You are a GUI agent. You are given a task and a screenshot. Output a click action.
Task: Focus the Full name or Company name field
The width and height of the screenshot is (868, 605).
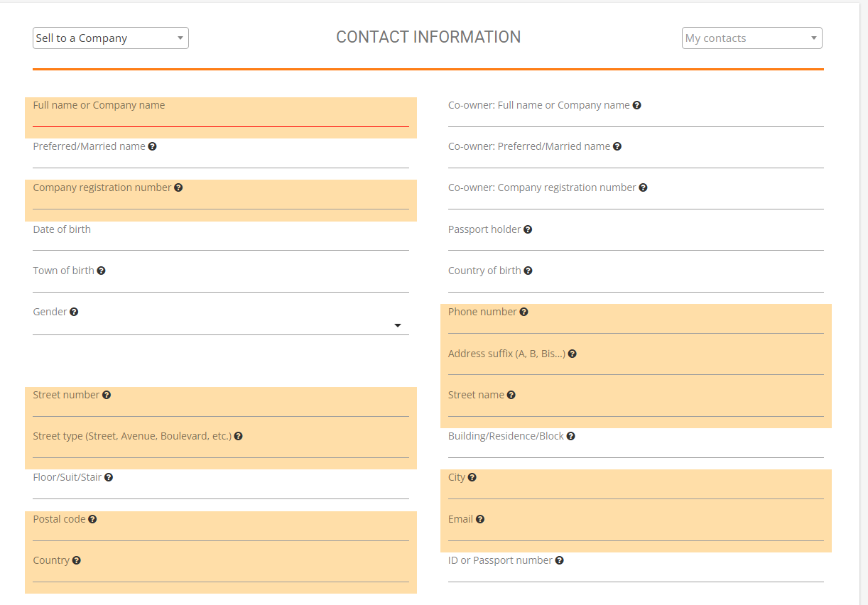coord(220,119)
